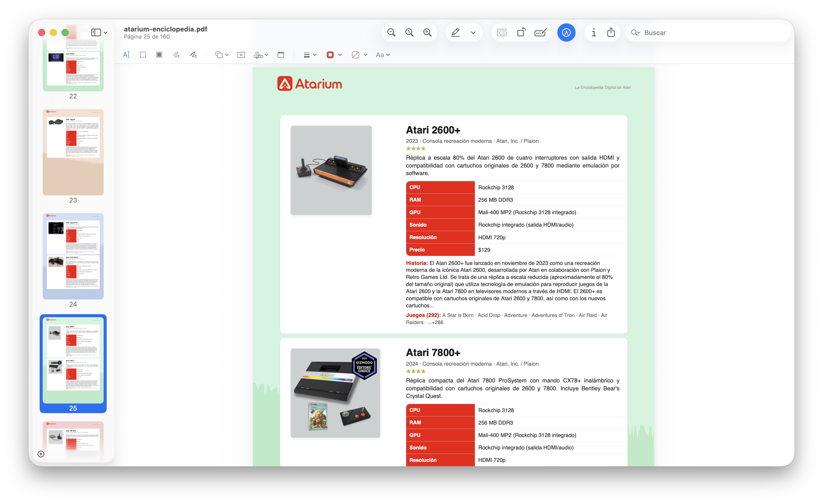Insert a text box annotation
This screenshot has width=823, height=504.
point(241,55)
